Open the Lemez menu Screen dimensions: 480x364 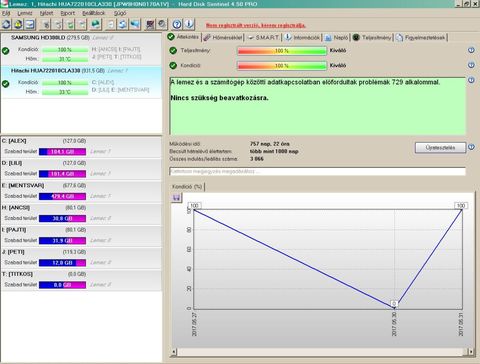click(25, 13)
